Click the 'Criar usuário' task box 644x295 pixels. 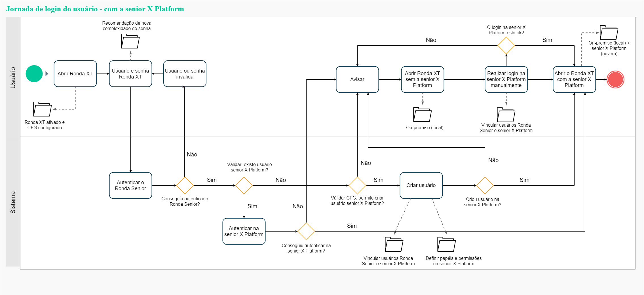coord(421,185)
